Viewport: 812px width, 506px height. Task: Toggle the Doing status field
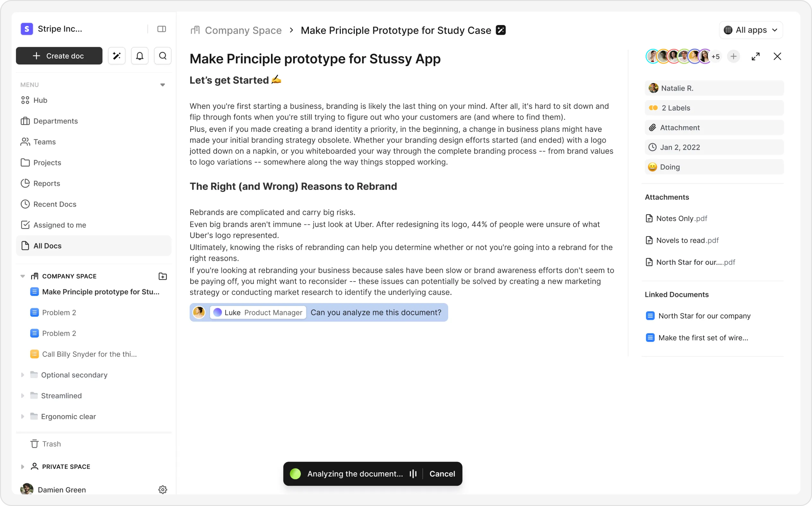click(714, 167)
